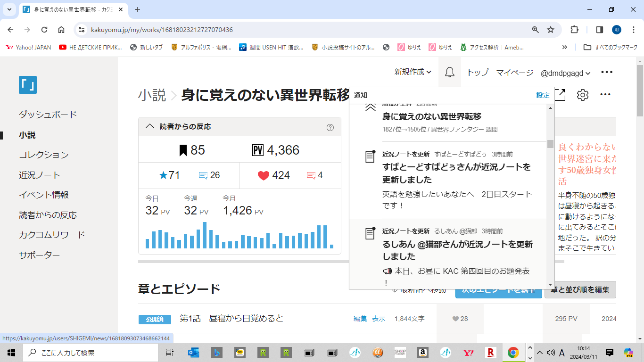Open the @dmdpgagd account dropdown
This screenshot has height=362, width=644.
pos(565,73)
